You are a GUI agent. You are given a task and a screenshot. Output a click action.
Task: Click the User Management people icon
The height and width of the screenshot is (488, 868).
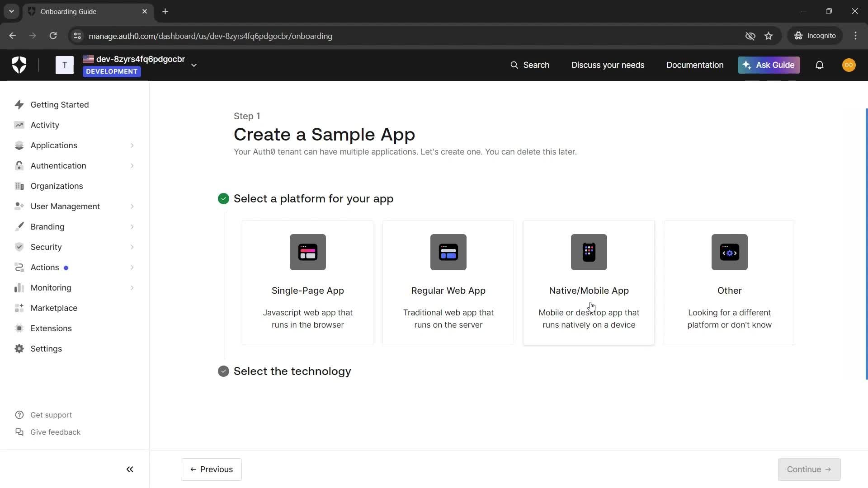[19, 206]
